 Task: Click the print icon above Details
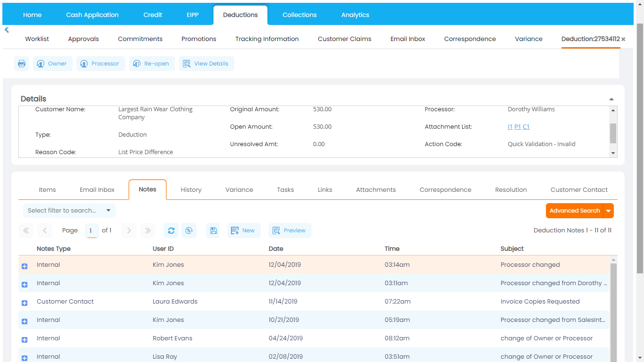click(x=21, y=63)
